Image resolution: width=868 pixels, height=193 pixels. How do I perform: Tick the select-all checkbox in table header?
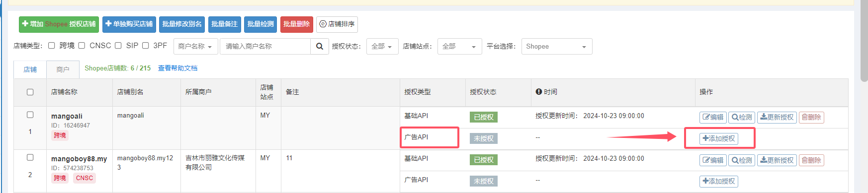30,92
